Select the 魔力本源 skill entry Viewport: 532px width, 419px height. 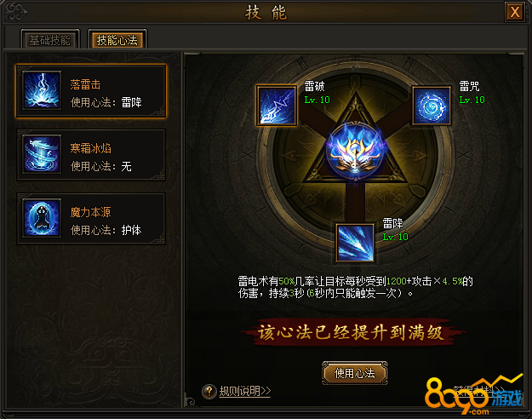pos(91,219)
